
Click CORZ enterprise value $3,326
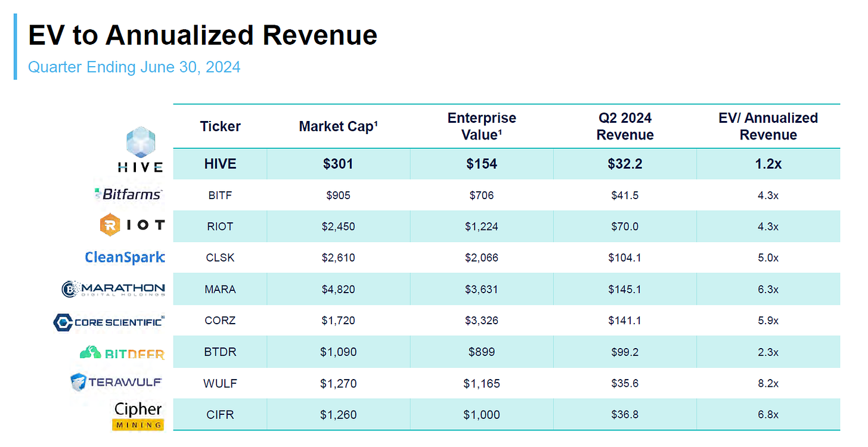[482, 321]
